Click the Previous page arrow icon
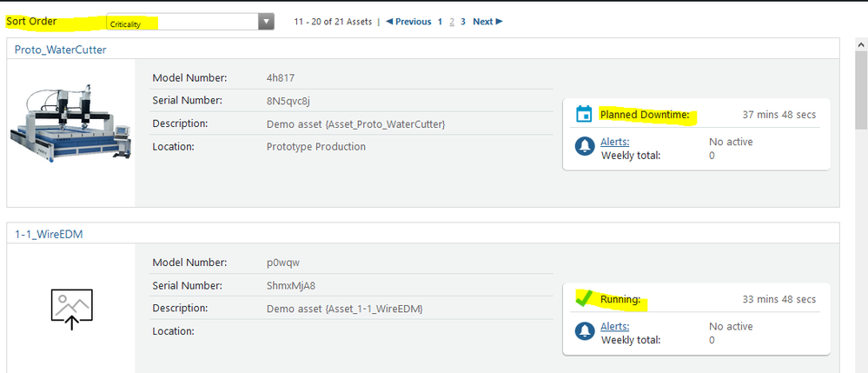The height and width of the screenshot is (373, 868). coord(388,22)
